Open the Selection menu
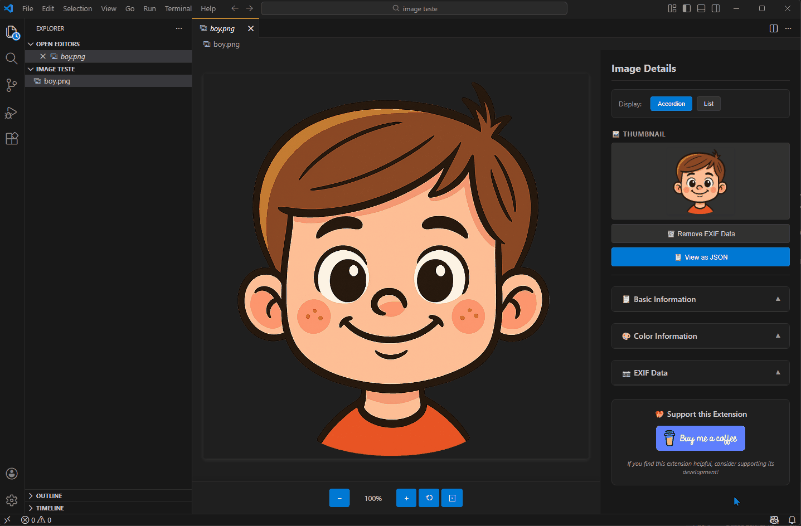Image resolution: width=801 pixels, height=526 pixels. click(x=77, y=8)
